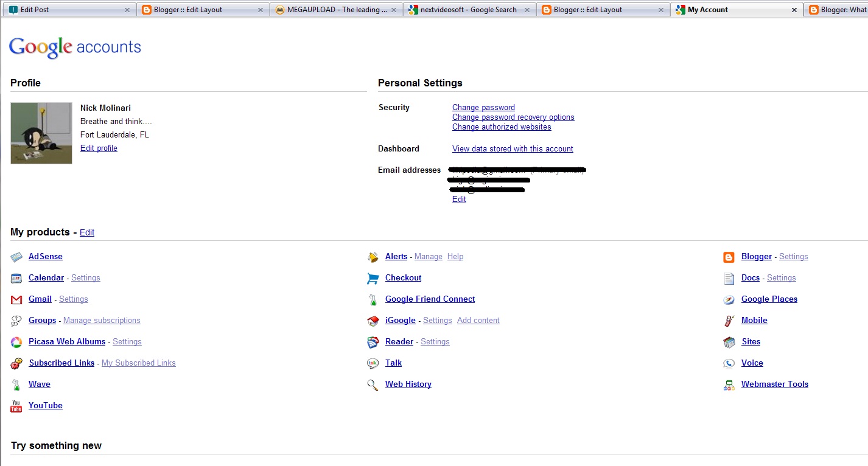This screenshot has width=868, height=466.
Task: Switch to the MEGAUPLOAD browser tab
Action: (x=336, y=10)
